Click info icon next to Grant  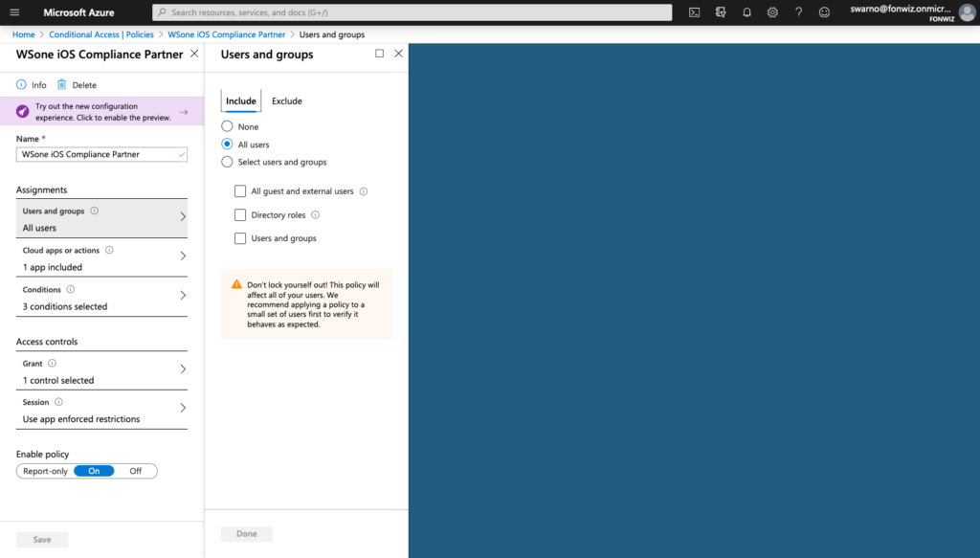tap(53, 363)
